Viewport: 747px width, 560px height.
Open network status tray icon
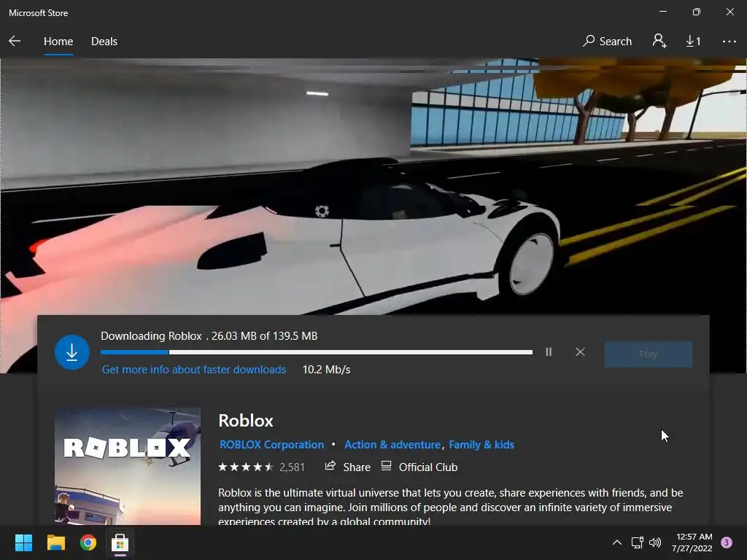tap(637, 542)
